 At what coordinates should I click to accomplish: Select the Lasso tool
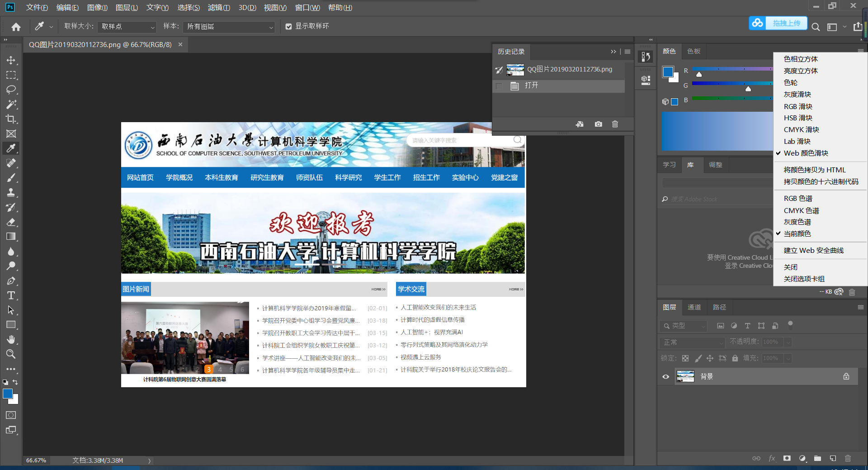click(11, 90)
